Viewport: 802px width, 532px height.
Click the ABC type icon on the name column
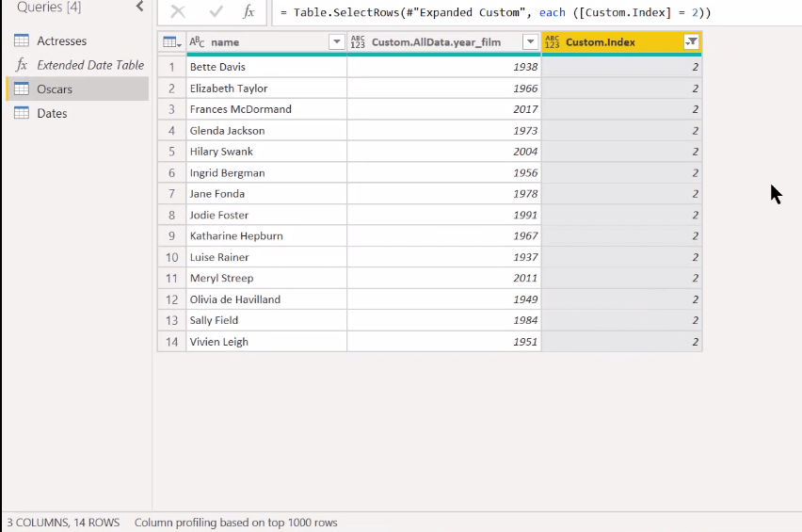pyautogui.click(x=197, y=42)
